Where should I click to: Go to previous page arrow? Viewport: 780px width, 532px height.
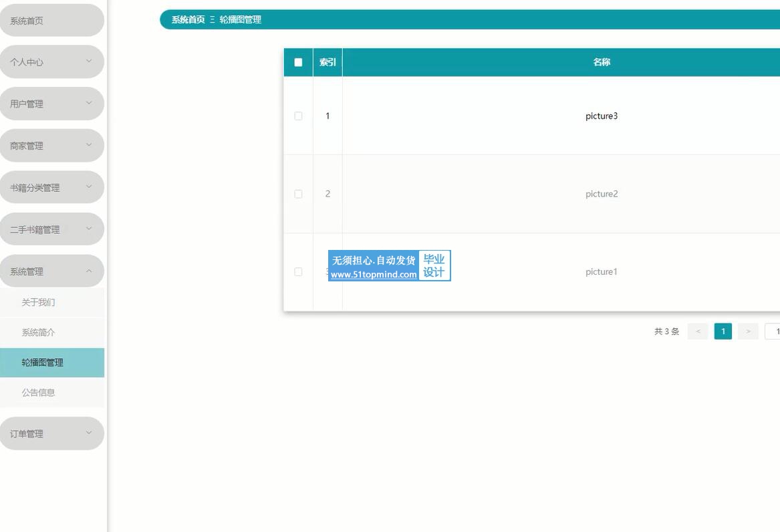698,331
